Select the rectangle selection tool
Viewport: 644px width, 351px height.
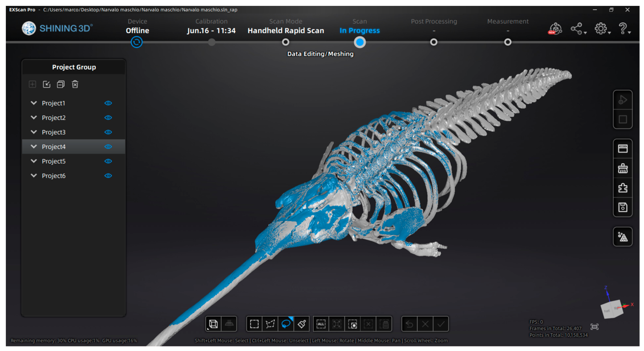point(254,324)
